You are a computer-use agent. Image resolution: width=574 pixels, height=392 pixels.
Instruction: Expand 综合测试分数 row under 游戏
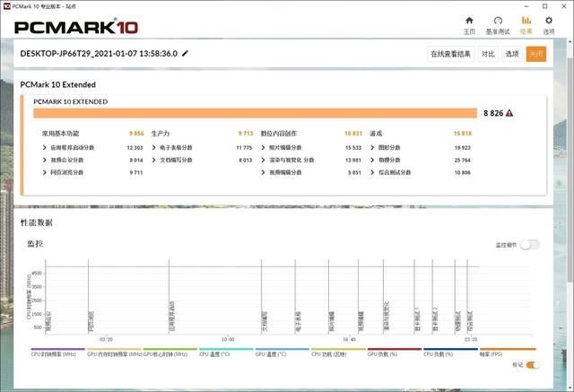372,172
